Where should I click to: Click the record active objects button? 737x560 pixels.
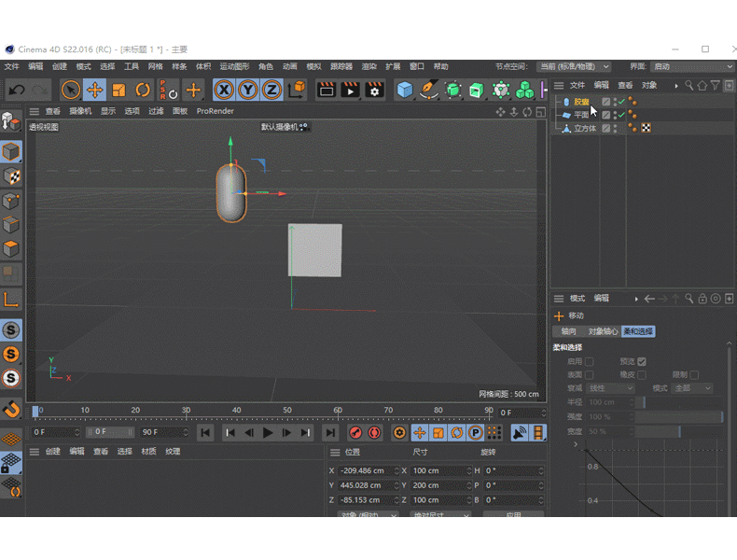click(355, 432)
